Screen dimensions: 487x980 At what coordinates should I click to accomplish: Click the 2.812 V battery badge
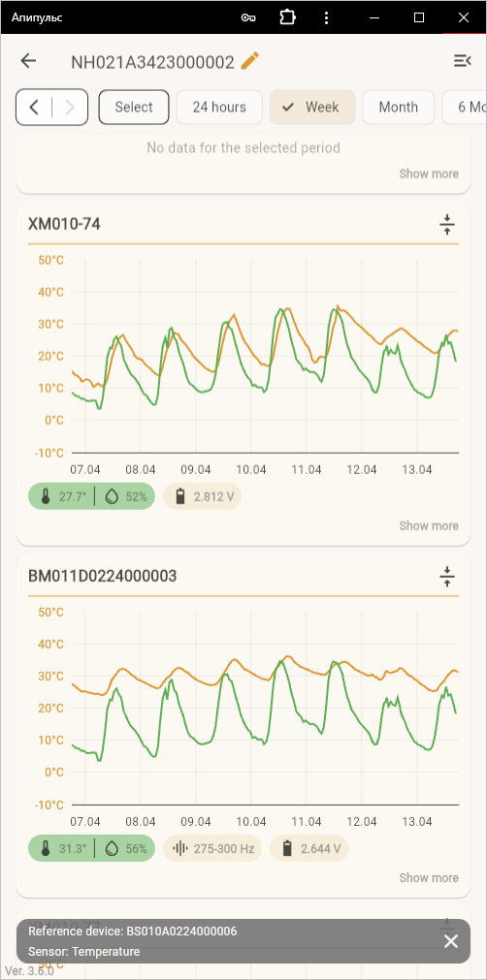click(202, 497)
